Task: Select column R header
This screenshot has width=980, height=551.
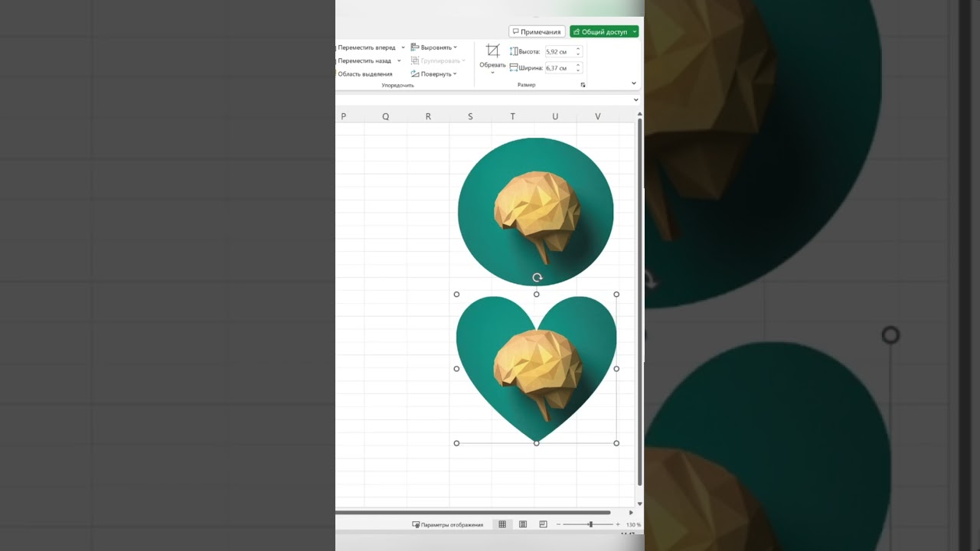Action: [428, 116]
